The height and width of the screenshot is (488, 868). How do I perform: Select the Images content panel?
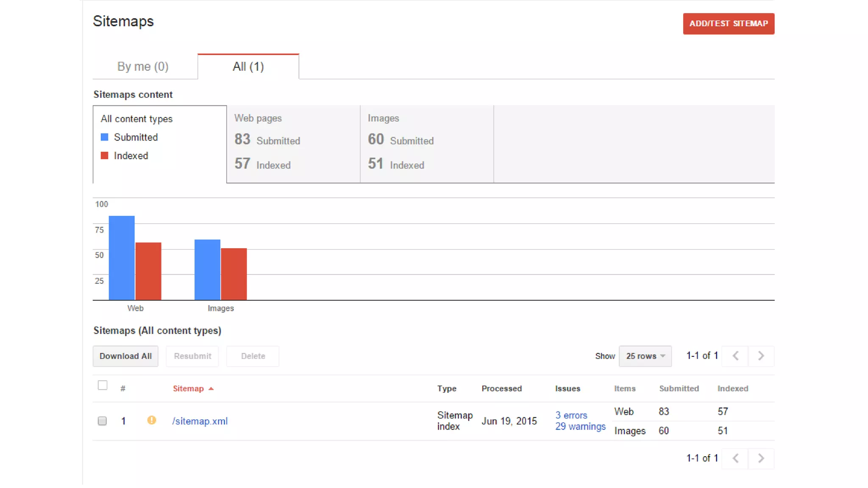pyautogui.click(x=426, y=144)
